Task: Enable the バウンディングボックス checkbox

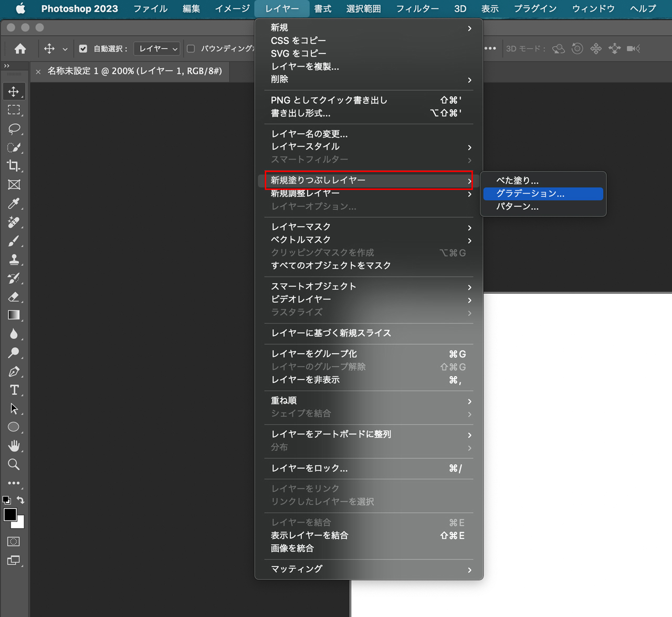Action: [191, 49]
